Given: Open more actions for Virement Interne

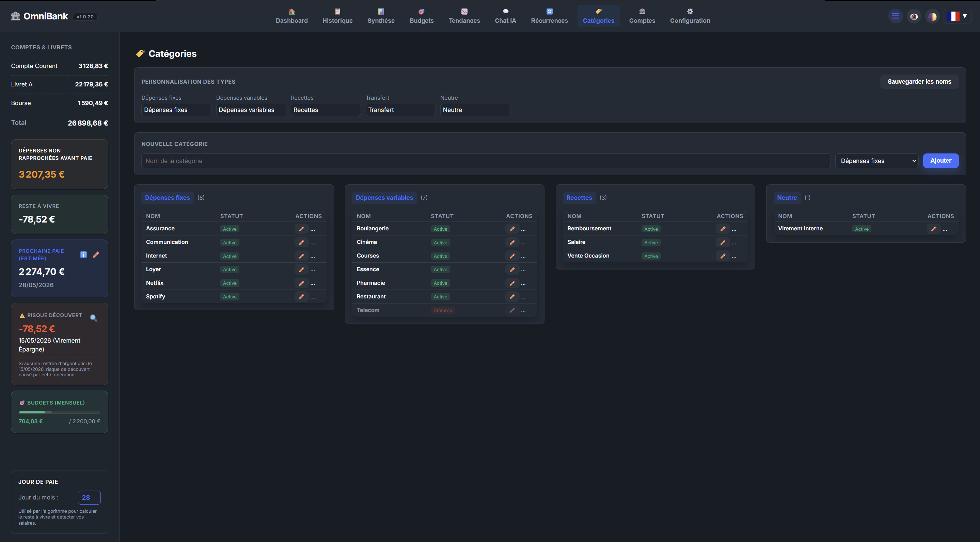Looking at the screenshot, I should click(x=945, y=229).
